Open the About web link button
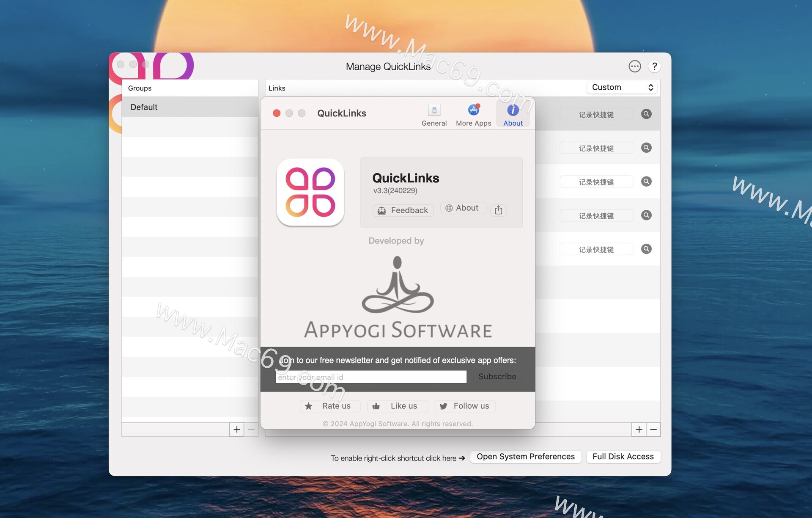812x518 pixels. pos(463,208)
